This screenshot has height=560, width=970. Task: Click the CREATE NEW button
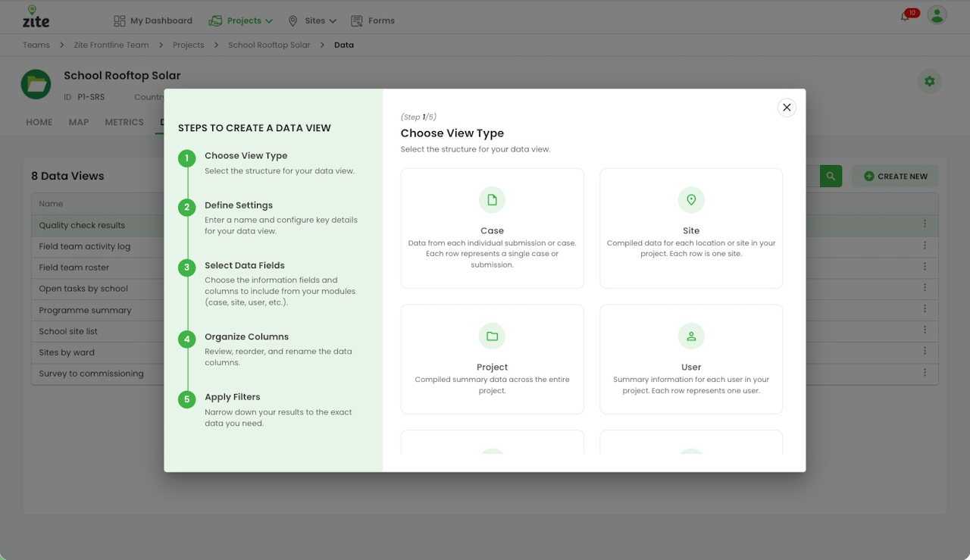coord(895,176)
